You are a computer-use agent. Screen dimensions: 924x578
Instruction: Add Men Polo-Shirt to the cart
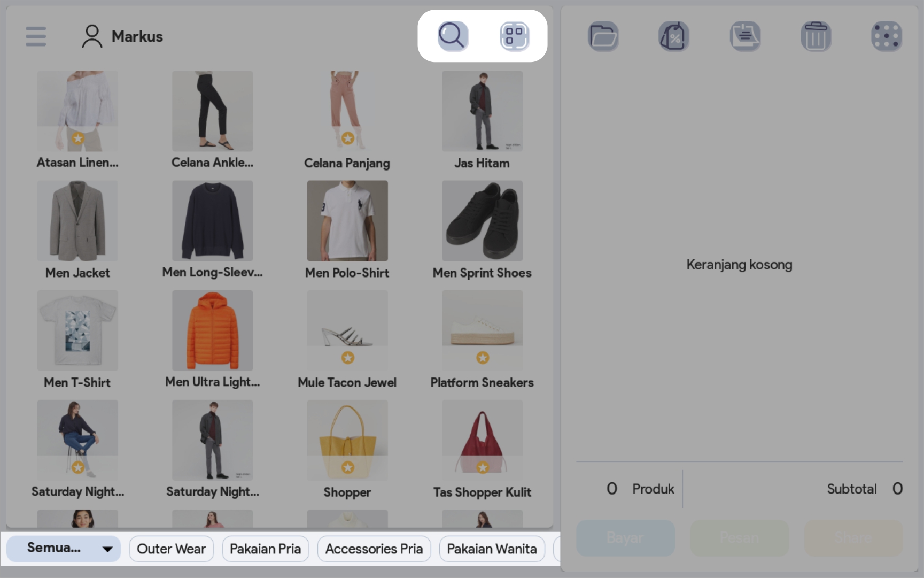pyautogui.click(x=347, y=221)
